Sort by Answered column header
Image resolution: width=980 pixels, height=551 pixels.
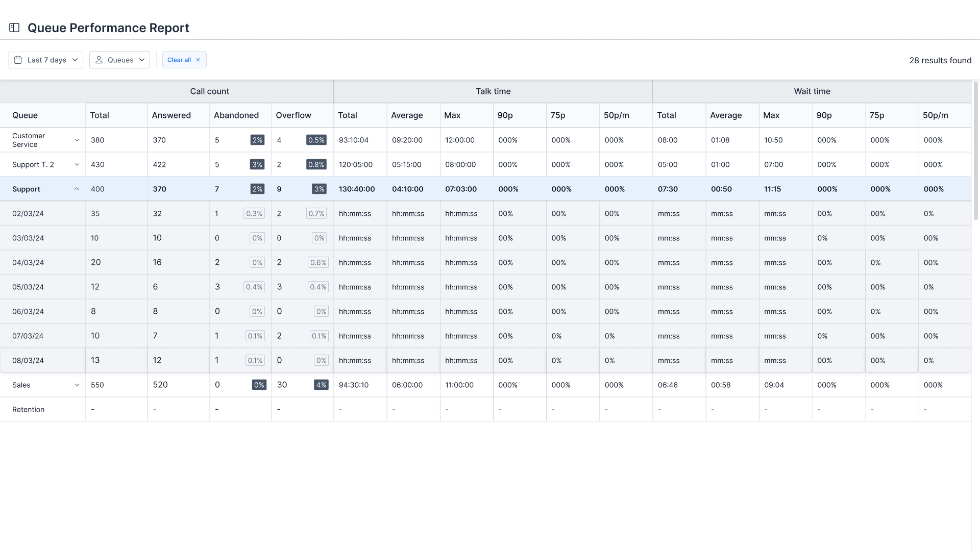(x=171, y=115)
